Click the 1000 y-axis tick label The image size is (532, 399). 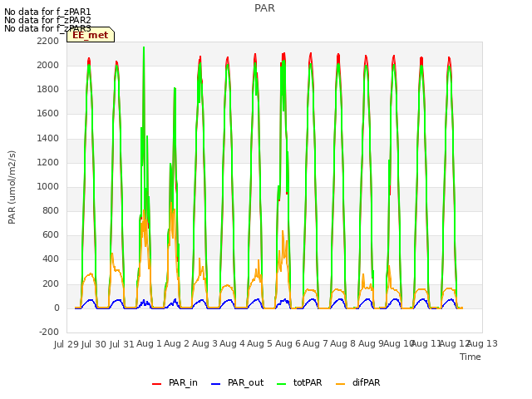(x=48, y=186)
